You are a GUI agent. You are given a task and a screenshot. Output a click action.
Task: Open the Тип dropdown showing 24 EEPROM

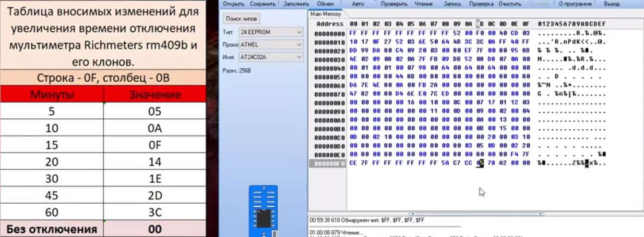[271, 32]
